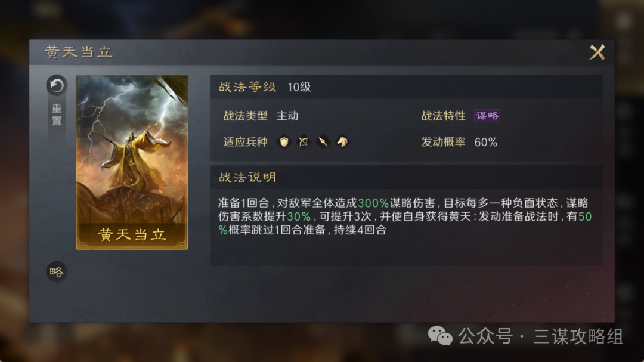This screenshot has height=362, width=644.
Task: Click the 战法类型 主动 field
Action: (261, 116)
